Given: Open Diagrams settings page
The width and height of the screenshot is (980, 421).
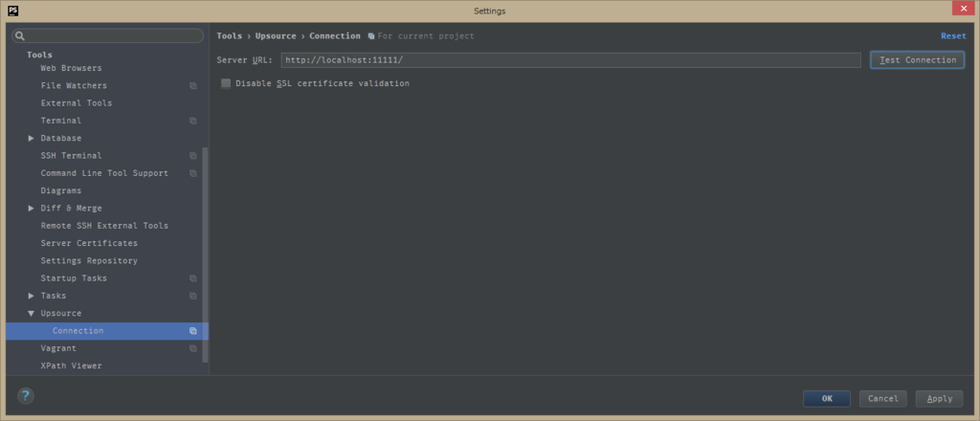Looking at the screenshot, I should tap(60, 190).
